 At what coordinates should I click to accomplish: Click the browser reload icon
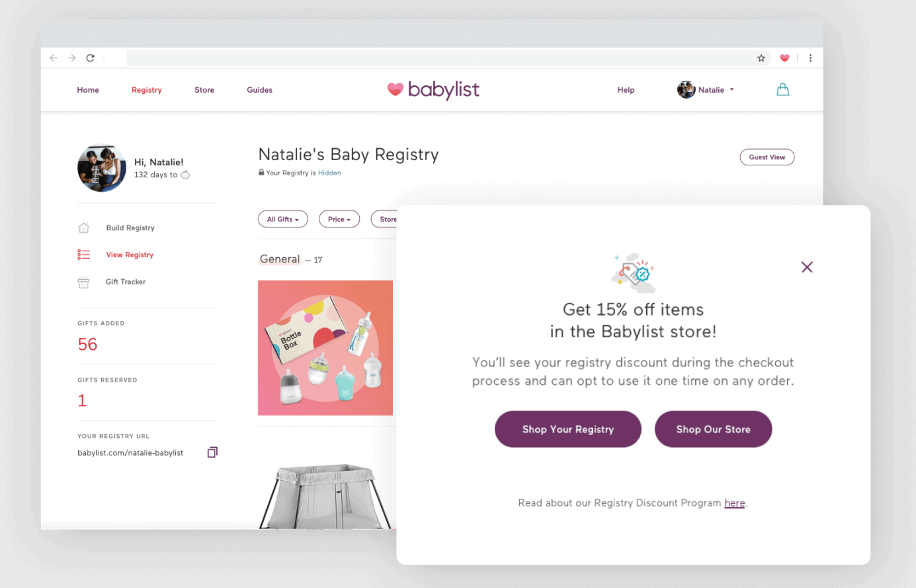(90, 58)
